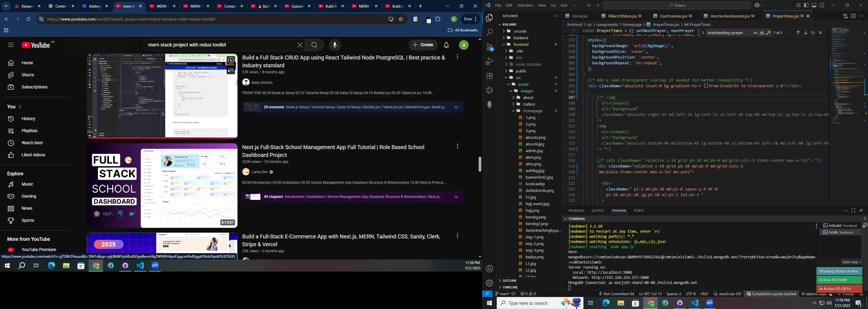
Task: Expand the backend folder
Action: [x=521, y=38]
